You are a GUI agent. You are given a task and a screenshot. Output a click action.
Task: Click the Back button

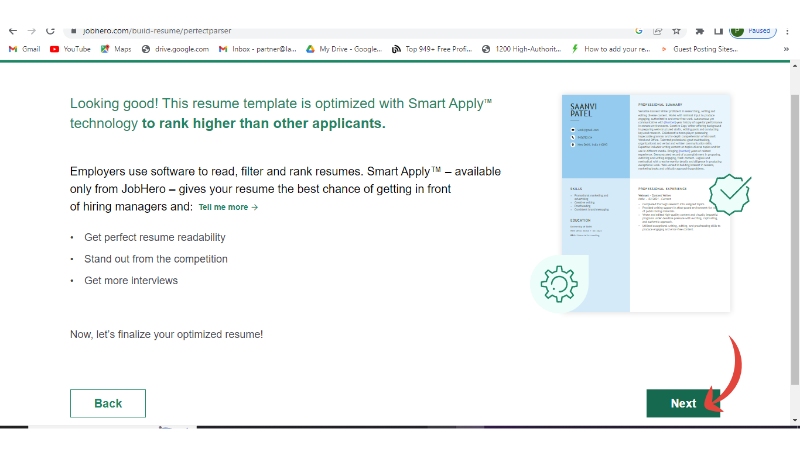pyautogui.click(x=108, y=403)
